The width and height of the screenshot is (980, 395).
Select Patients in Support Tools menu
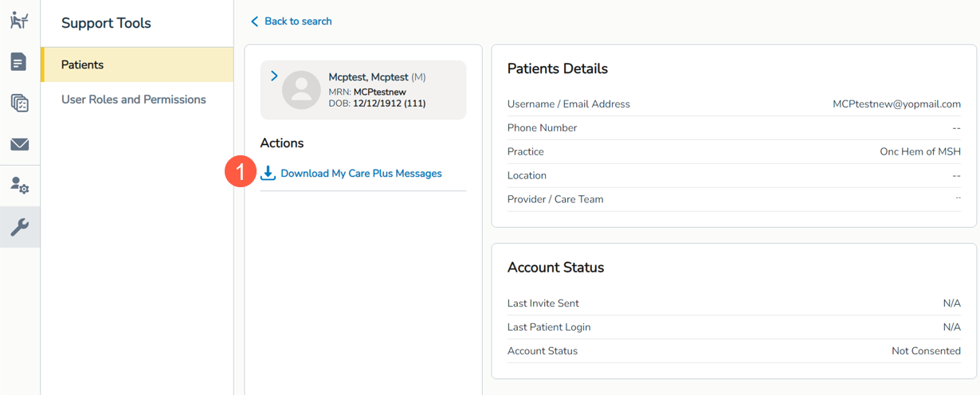83,65
